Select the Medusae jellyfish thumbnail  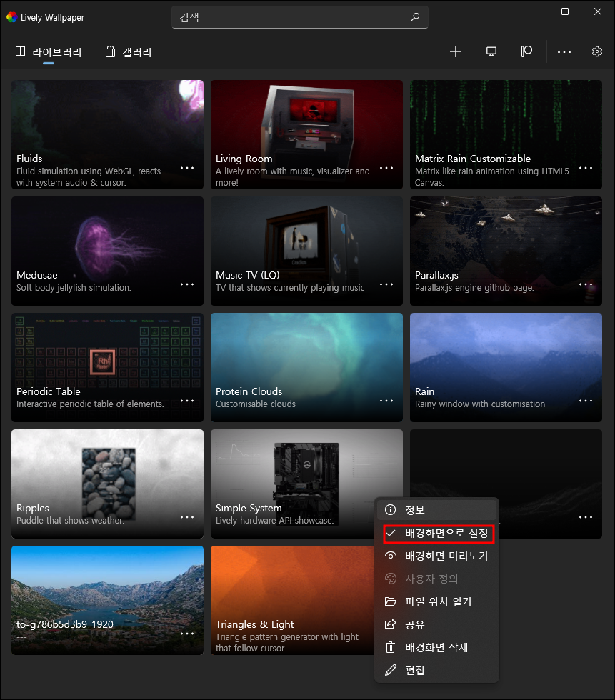tap(108, 251)
